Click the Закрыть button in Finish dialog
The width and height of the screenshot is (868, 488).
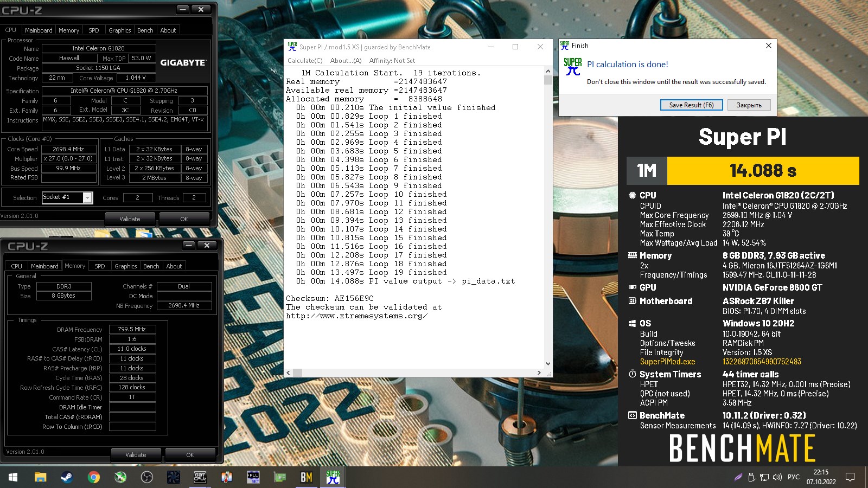click(749, 105)
